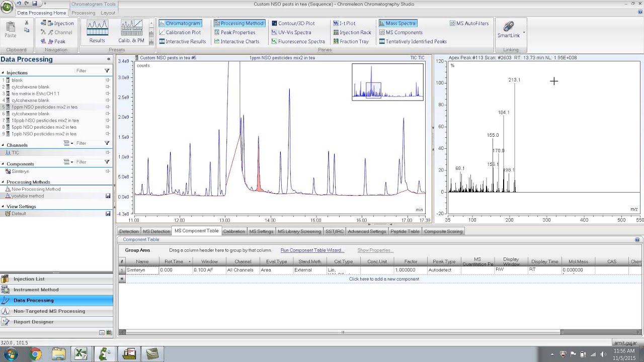This screenshot has width=644, height=362.
Task: Toggle the Calibration Plot pane
Action: [x=180, y=32]
